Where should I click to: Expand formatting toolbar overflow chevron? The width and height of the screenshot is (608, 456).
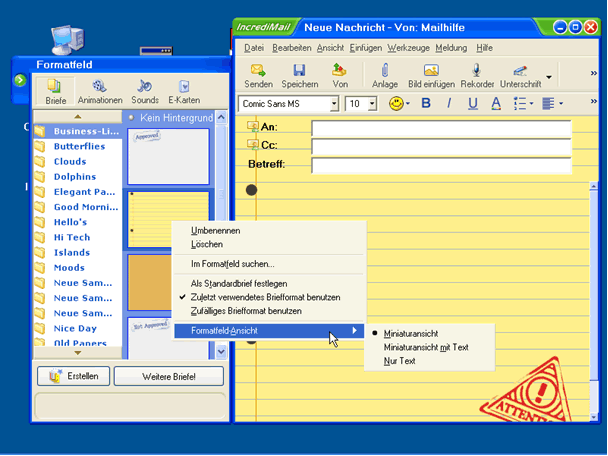pyautogui.click(x=593, y=101)
